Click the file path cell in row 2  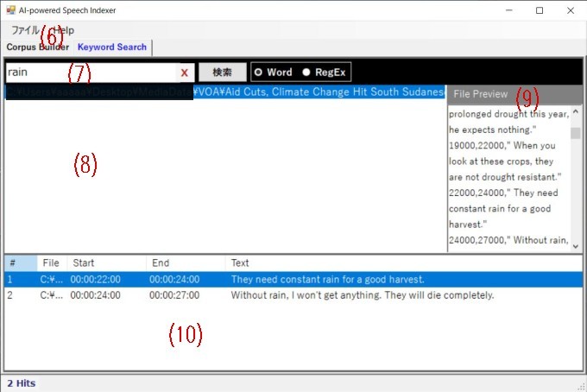coord(51,295)
